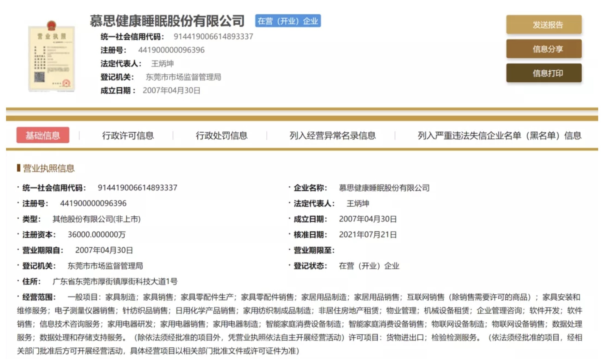This screenshot has height=364, width=602.
Task: Open the 列入经营异常名录信息 tab
Action: coord(333,135)
